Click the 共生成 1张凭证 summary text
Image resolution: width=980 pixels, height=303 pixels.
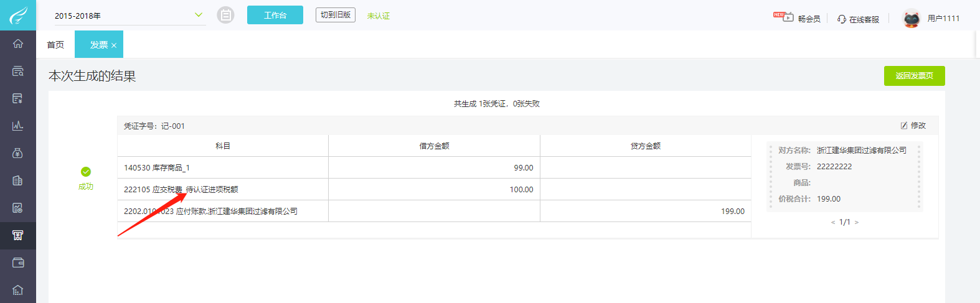pyautogui.click(x=497, y=104)
